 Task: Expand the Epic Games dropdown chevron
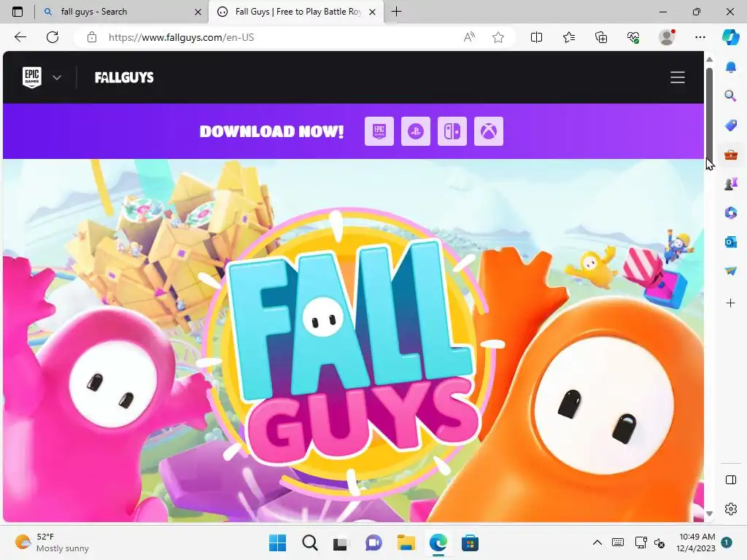point(57,77)
